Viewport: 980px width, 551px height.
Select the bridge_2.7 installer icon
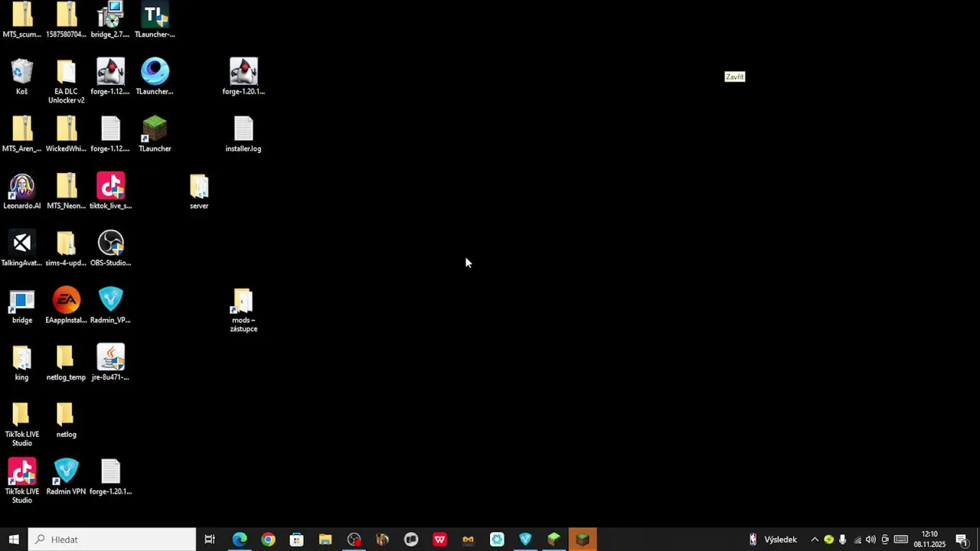point(110,15)
